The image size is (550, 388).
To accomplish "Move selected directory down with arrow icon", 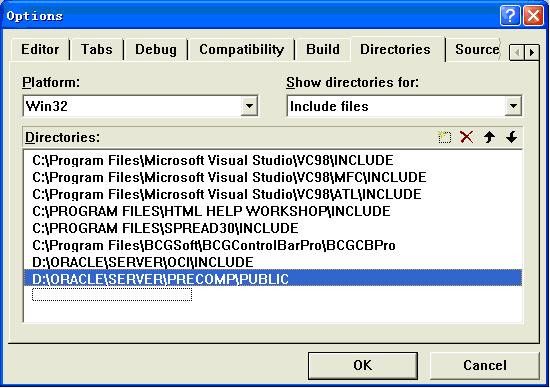I will tap(512, 137).
